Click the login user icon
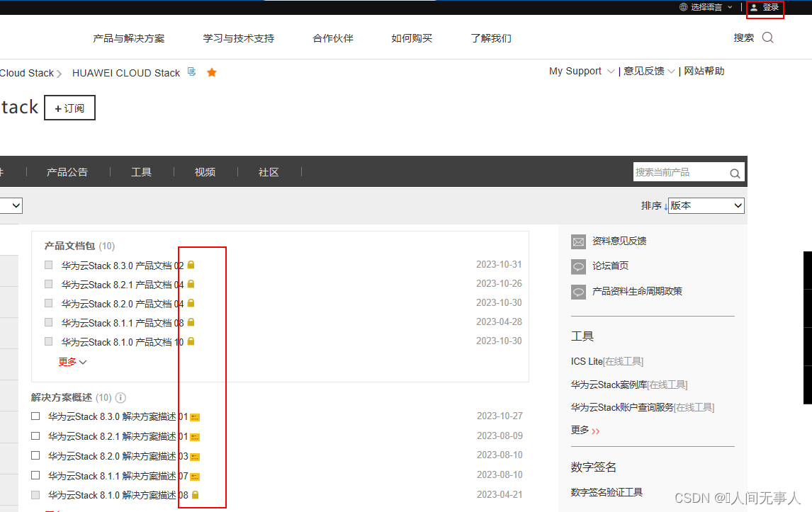The height and width of the screenshot is (512, 812). pyautogui.click(x=754, y=7)
